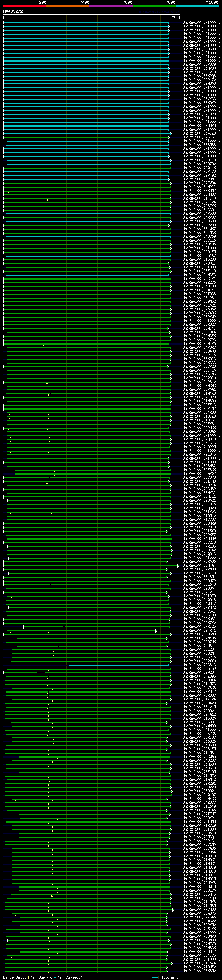Screen dimensions: 222x980
Task: Click the ~100% cyan identity legend bar
Action: pyautogui.click(x=197, y=6)
